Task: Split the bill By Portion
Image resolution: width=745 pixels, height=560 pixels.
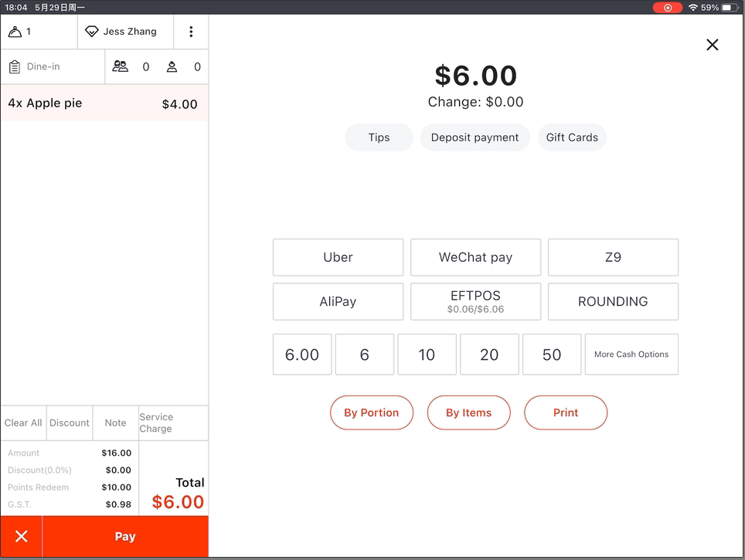Action: point(371,413)
